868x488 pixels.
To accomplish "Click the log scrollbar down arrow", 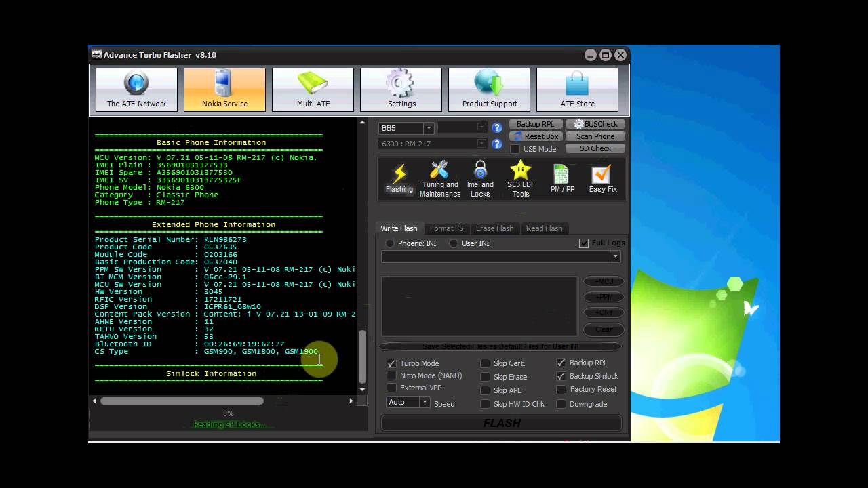I will 362,390.
